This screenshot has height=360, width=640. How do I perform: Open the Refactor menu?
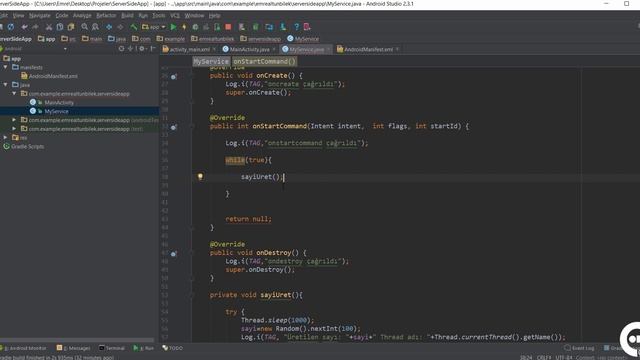click(x=106, y=16)
